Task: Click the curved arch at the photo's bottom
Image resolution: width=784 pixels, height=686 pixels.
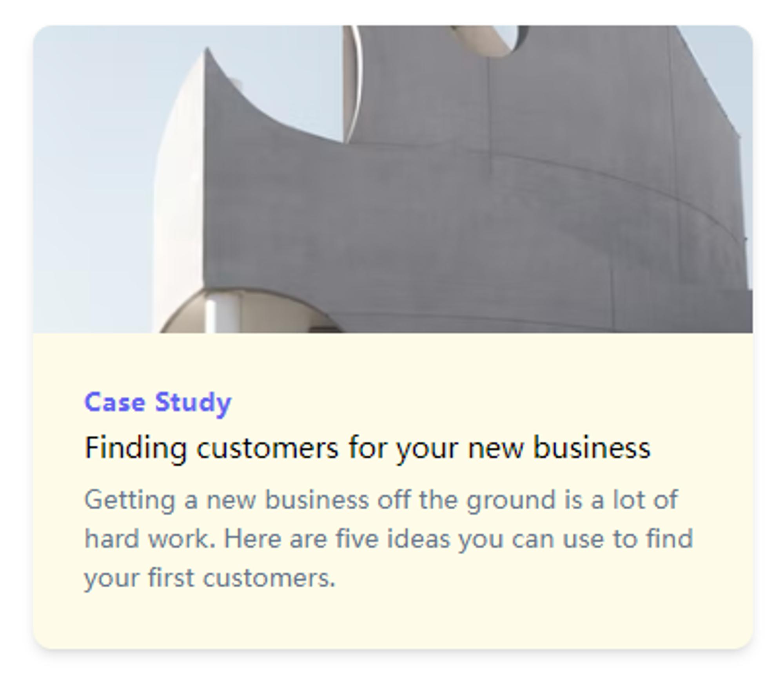Action: coord(251,311)
